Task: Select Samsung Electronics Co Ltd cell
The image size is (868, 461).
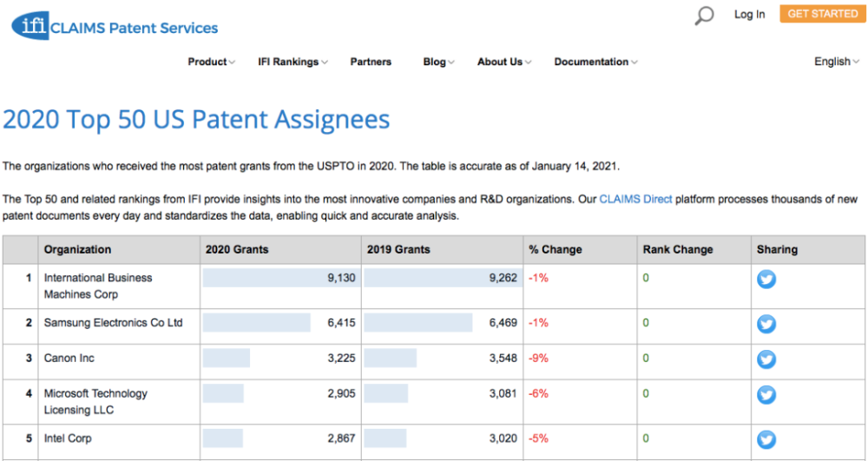Action: click(119, 326)
